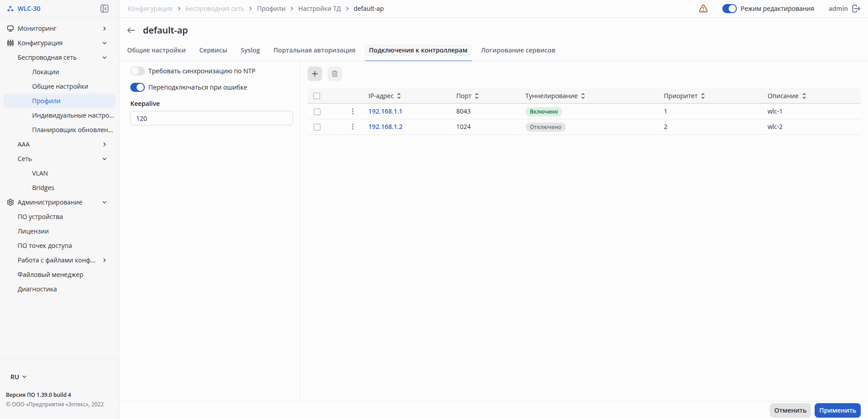Open sidebar Общие настройки item
This screenshot has width=868, height=419.
tap(59, 86)
